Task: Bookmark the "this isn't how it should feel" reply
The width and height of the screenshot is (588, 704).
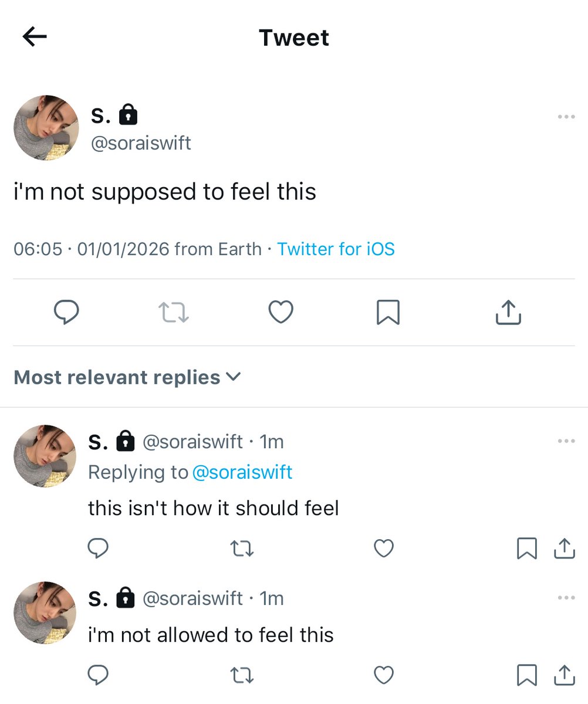Action: click(526, 549)
